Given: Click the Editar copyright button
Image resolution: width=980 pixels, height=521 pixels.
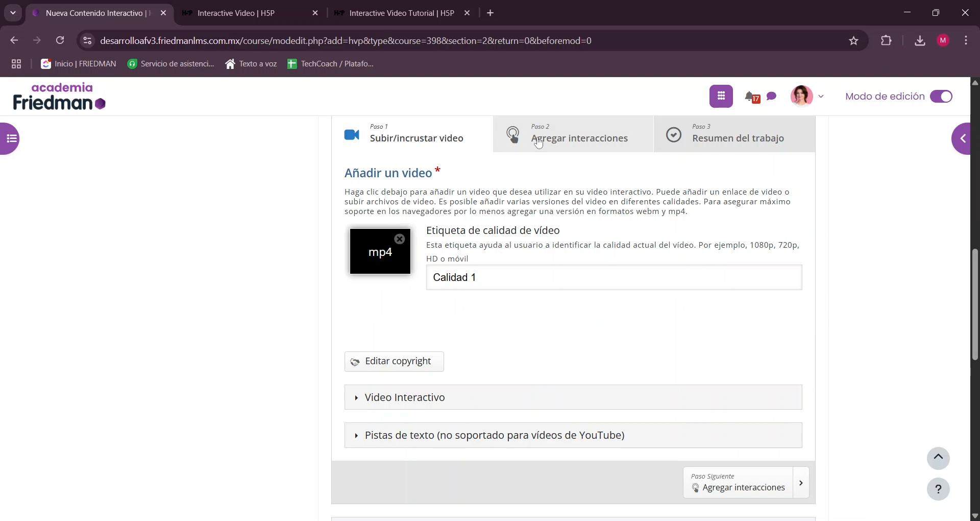Looking at the screenshot, I should pyautogui.click(x=394, y=362).
